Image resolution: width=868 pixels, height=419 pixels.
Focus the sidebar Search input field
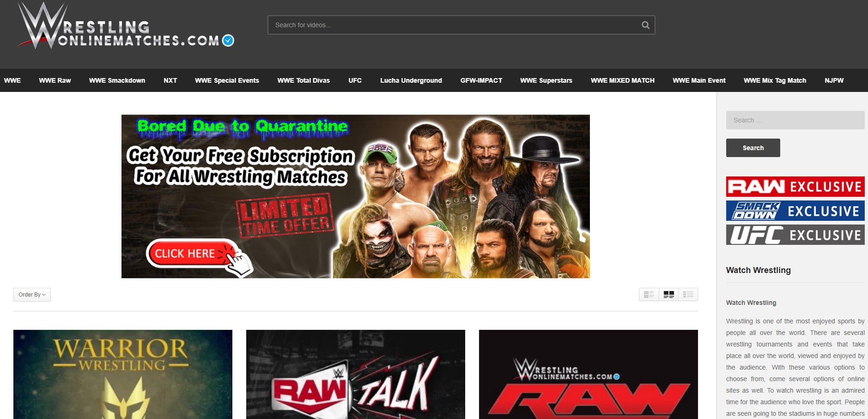795,120
